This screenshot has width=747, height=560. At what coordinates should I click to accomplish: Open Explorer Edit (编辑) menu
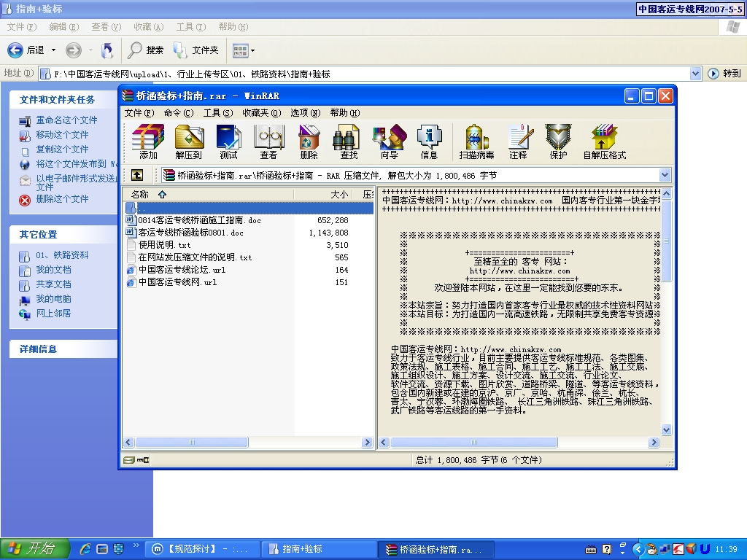coord(64,27)
